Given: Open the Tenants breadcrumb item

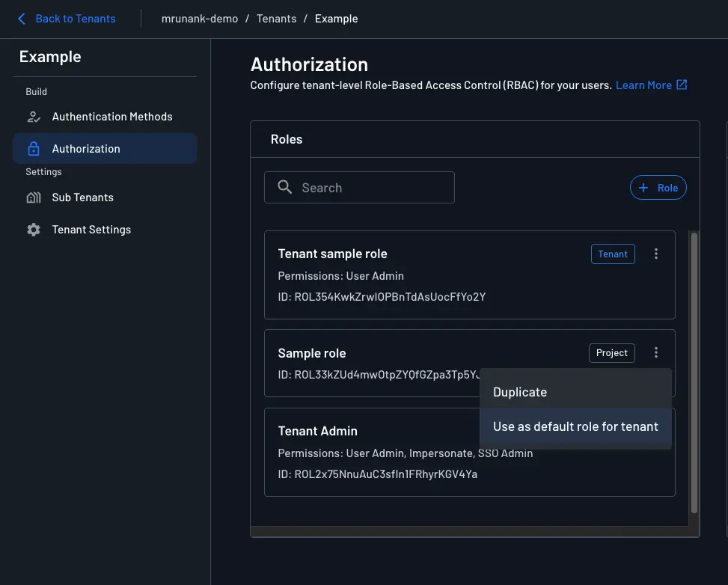Looking at the screenshot, I should tap(277, 18).
